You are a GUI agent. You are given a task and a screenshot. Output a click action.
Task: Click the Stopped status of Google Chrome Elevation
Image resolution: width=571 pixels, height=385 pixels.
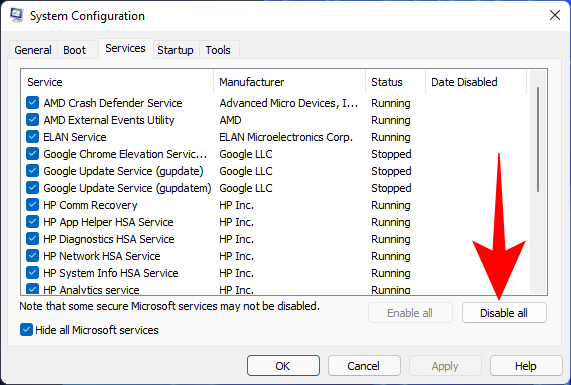pos(391,154)
